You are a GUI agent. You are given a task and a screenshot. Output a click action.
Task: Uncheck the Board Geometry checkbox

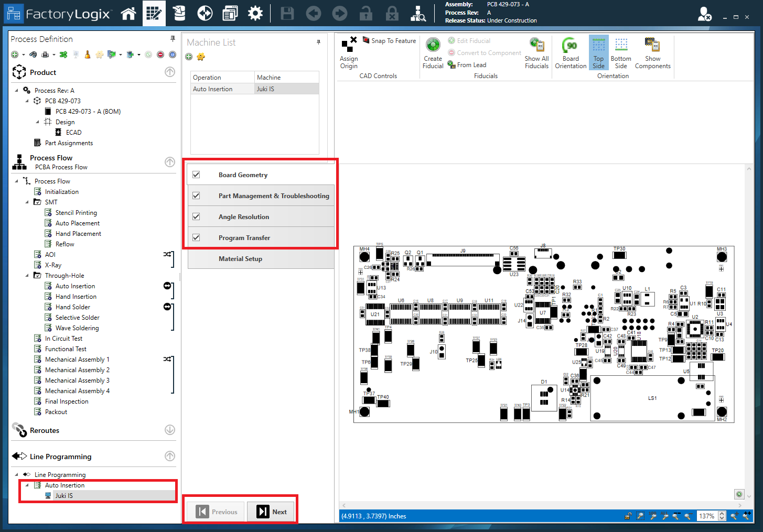[x=196, y=175]
